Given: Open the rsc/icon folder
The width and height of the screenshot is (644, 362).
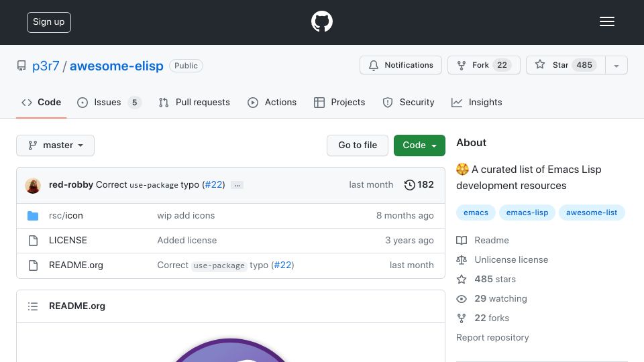Looking at the screenshot, I should tap(66, 215).
